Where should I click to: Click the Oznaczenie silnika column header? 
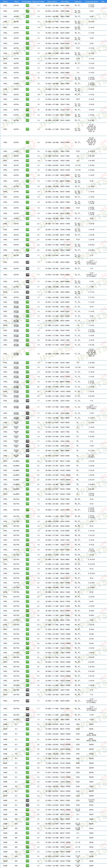pyautogui.click(x=91, y=2)
